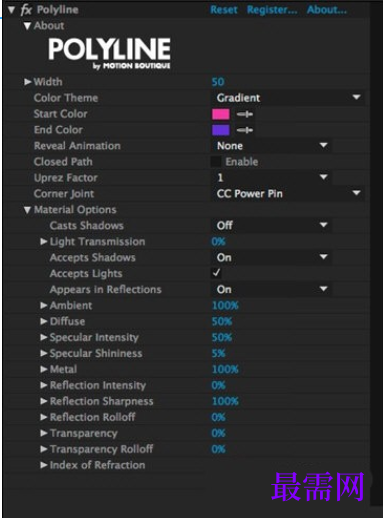Open the Corner Joint CC Power Pin dropdown
This screenshot has width=383, height=518.
pos(288,193)
